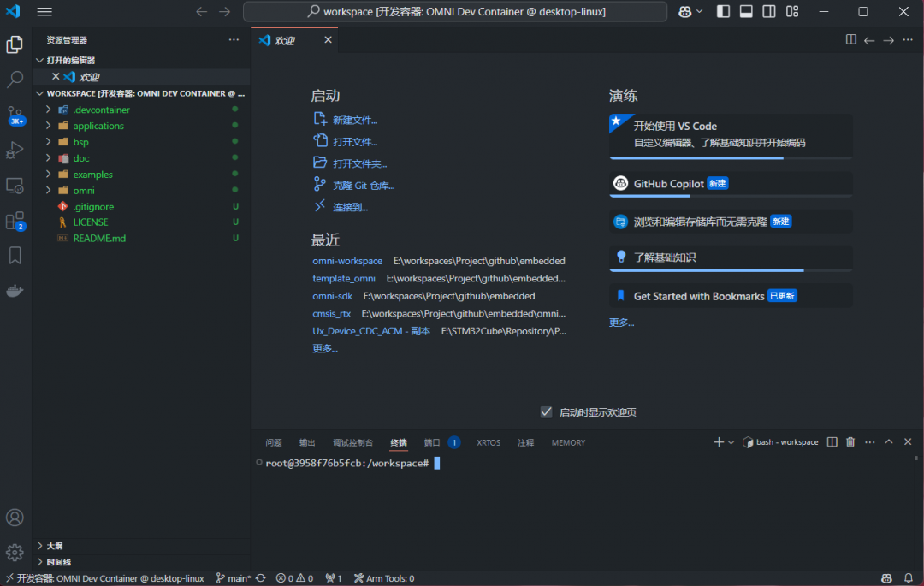Switch to the MEMORY panel tab

tap(568, 443)
